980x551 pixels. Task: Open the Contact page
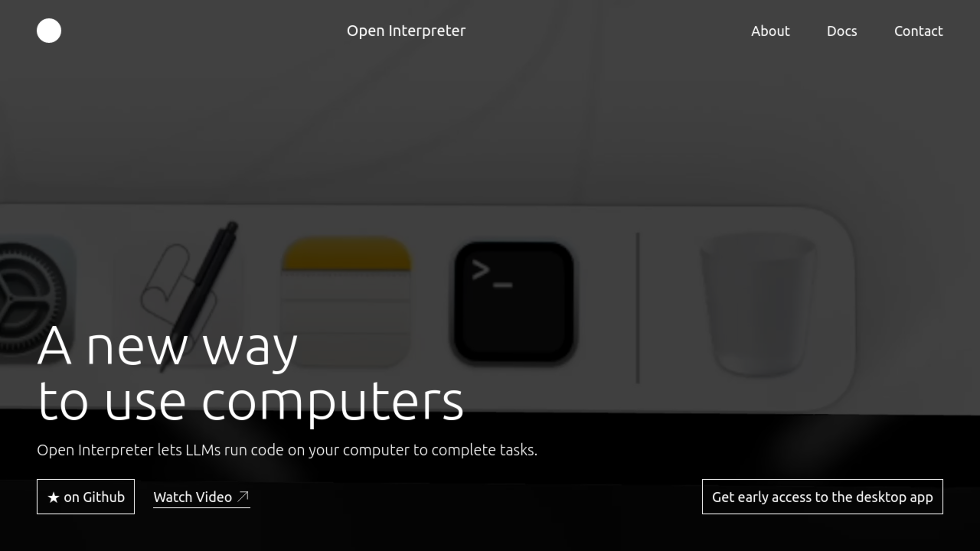918,31
